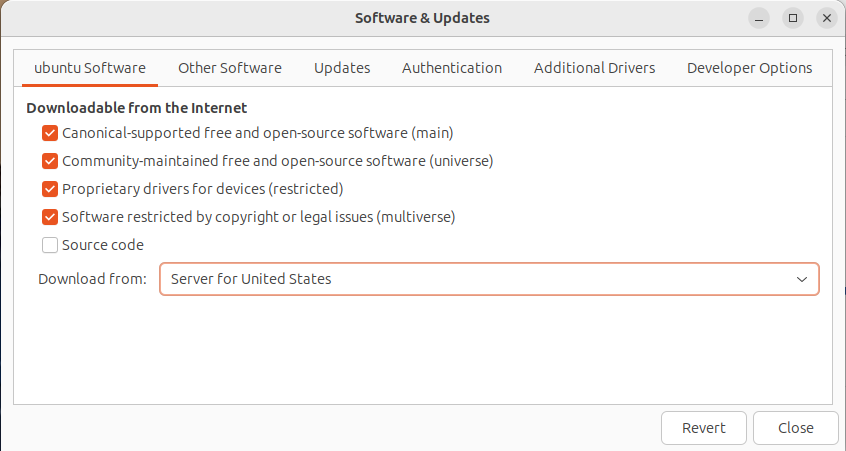This screenshot has height=451, width=846.
Task: Click the X icon in title bar
Action: tap(826, 18)
